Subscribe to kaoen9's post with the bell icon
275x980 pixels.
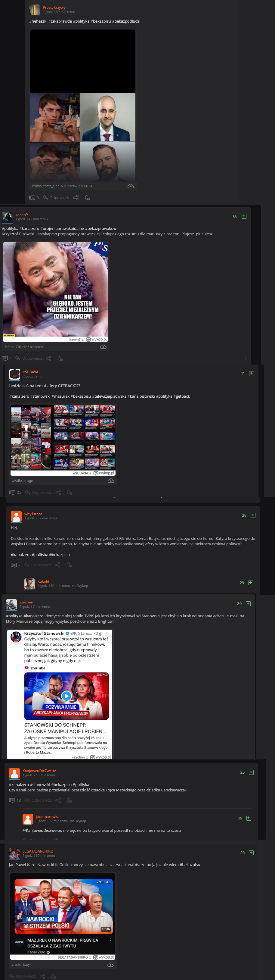[60, 358]
